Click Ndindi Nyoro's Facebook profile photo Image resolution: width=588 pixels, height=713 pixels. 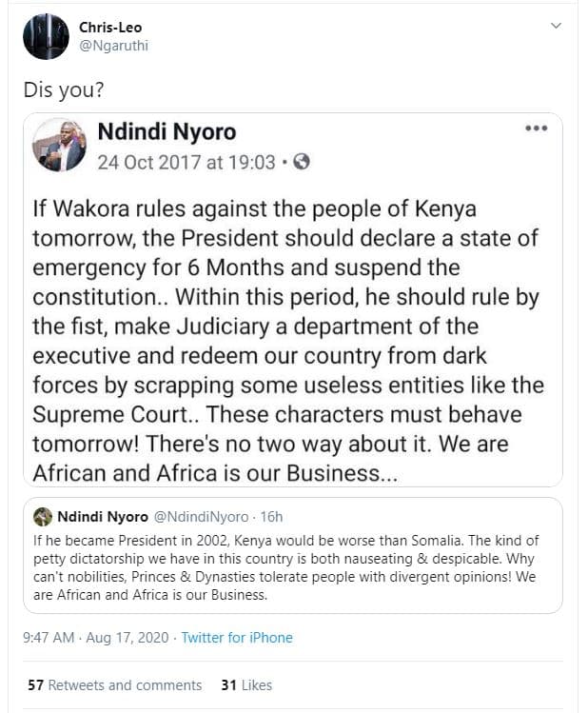pos(59,146)
